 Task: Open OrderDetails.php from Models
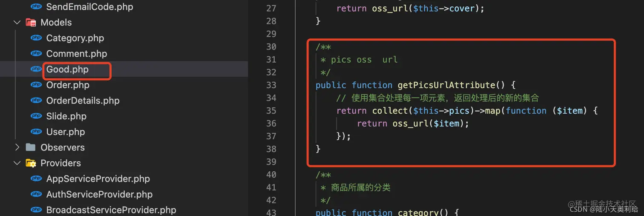(83, 101)
